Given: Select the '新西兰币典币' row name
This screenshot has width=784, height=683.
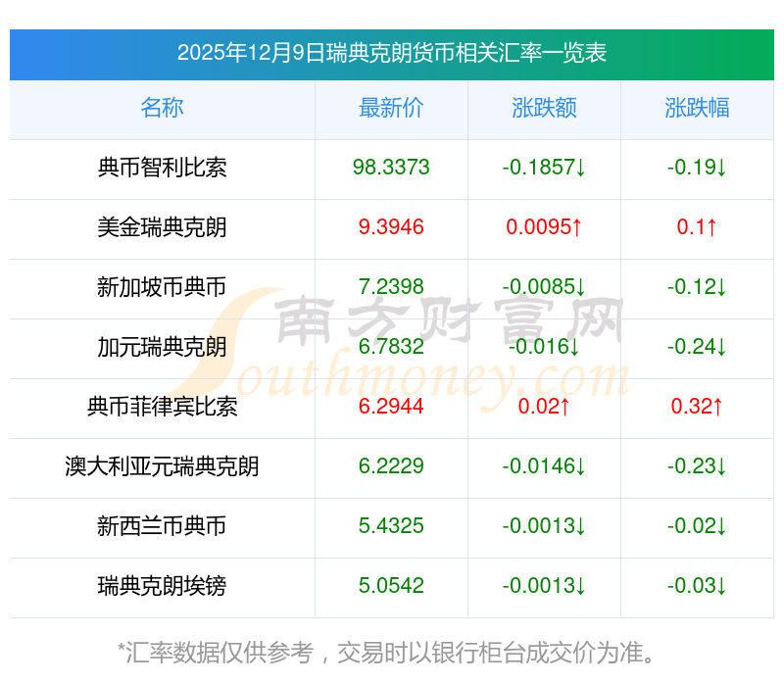Looking at the screenshot, I should [x=162, y=526].
